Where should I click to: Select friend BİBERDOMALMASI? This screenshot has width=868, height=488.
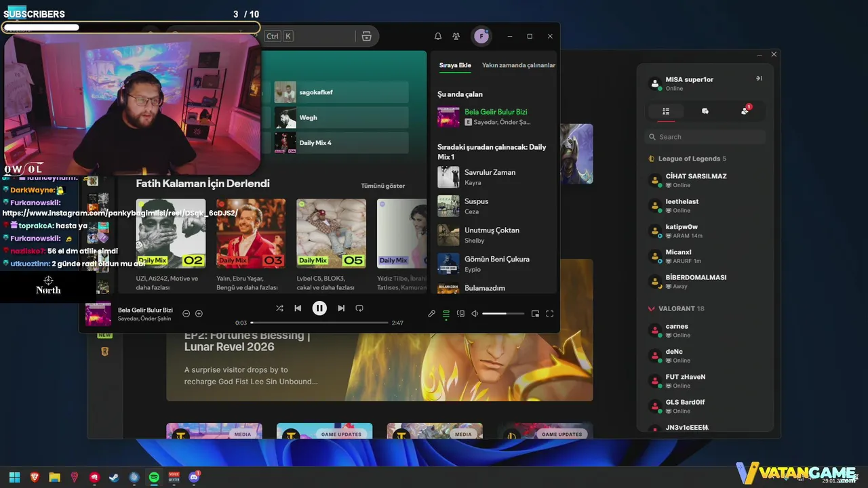[705, 281]
